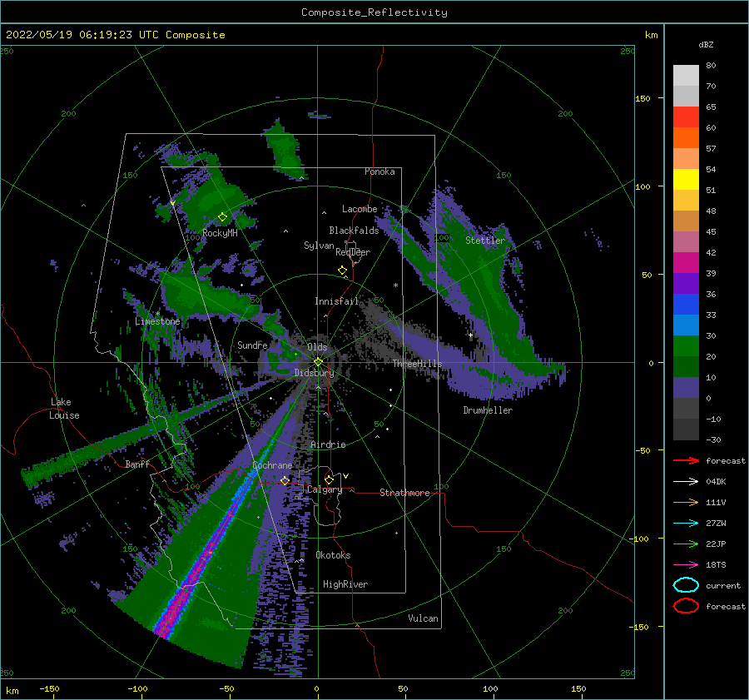Click the Composite_Reflectivity title text
Screen dimensions: 749x700
pyautogui.click(x=374, y=12)
